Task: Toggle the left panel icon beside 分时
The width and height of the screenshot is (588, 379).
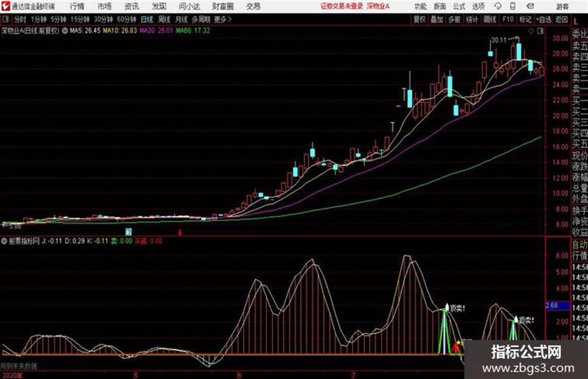Action: pos(5,19)
